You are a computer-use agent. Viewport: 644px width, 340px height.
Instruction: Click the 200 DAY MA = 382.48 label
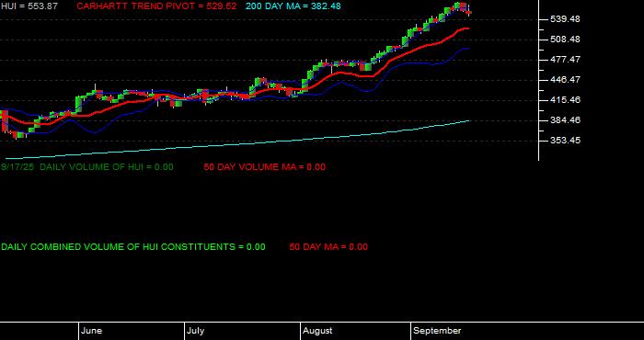pyautogui.click(x=293, y=6)
